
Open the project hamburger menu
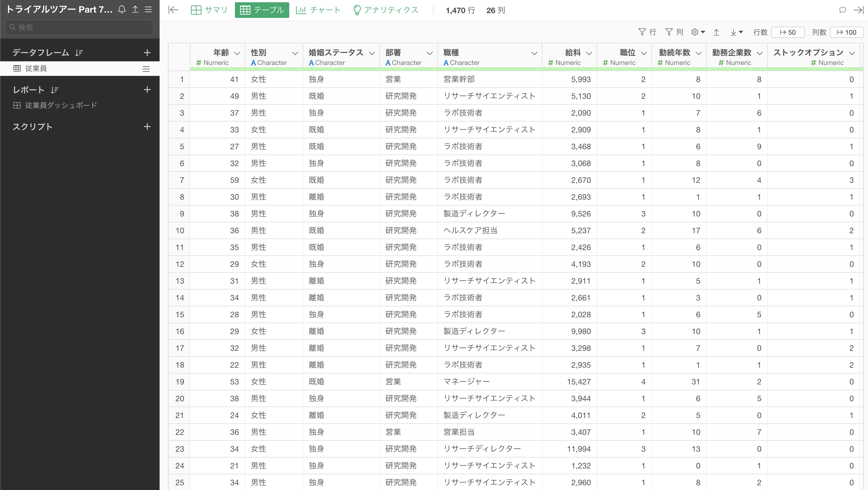(x=148, y=10)
